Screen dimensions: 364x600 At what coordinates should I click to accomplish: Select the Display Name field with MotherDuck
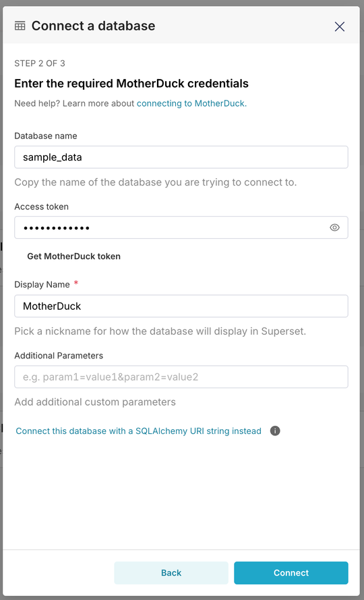pyautogui.click(x=181, y=306)
